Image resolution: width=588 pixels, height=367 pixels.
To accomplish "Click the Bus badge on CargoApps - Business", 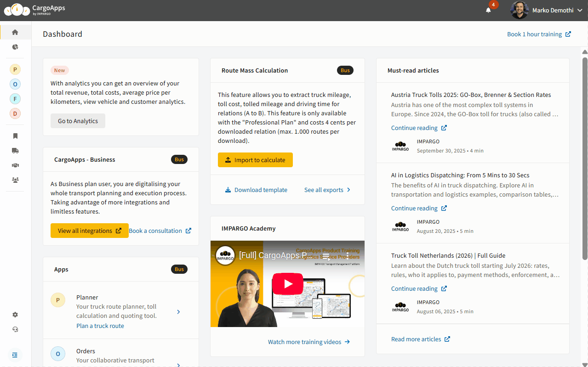I will click(x=179, y=159).
